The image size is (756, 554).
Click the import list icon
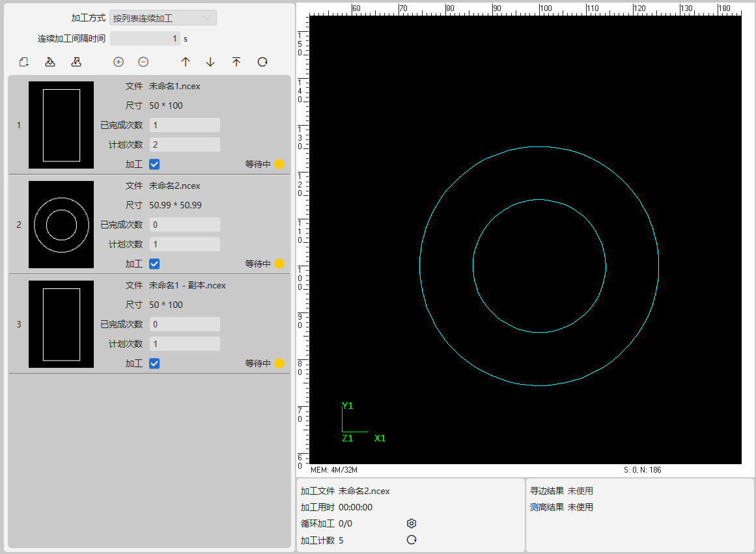50,62
